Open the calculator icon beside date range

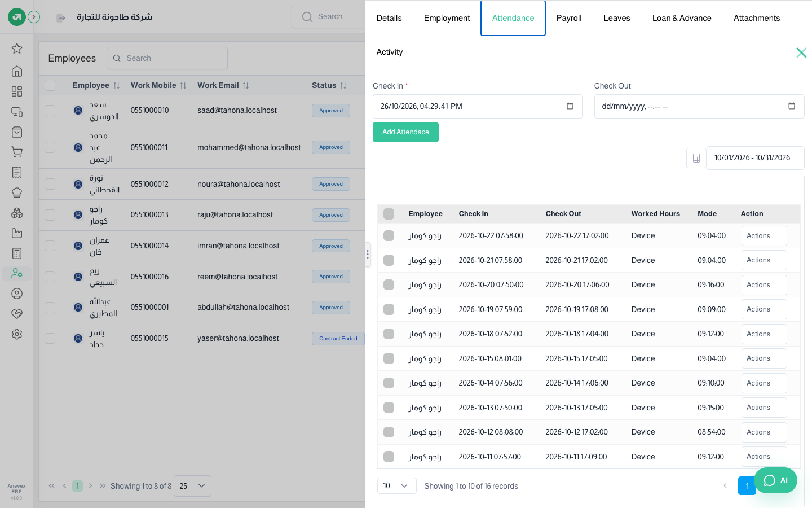pos(696,158)
